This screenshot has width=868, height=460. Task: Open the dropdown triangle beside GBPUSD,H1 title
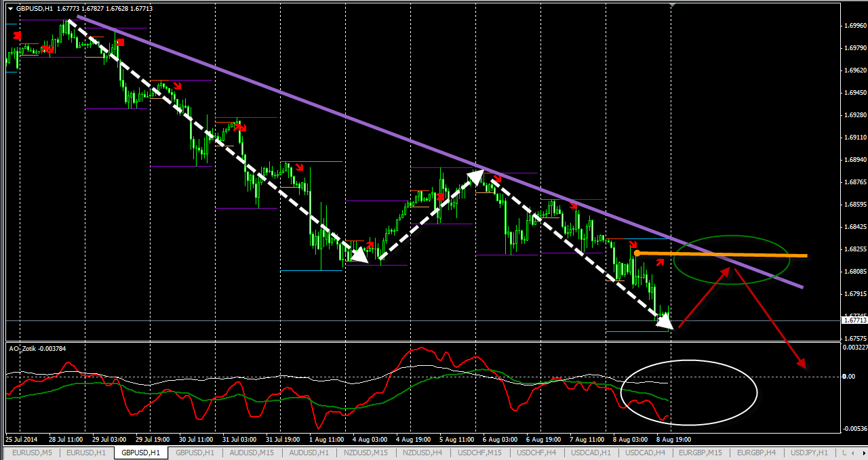(10, 9)
